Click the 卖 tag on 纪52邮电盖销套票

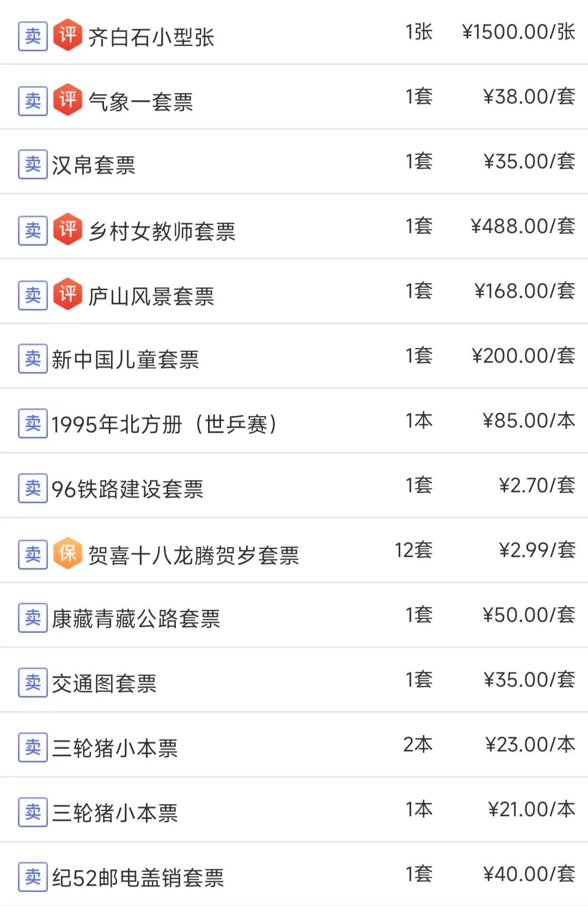click(33, 877)
